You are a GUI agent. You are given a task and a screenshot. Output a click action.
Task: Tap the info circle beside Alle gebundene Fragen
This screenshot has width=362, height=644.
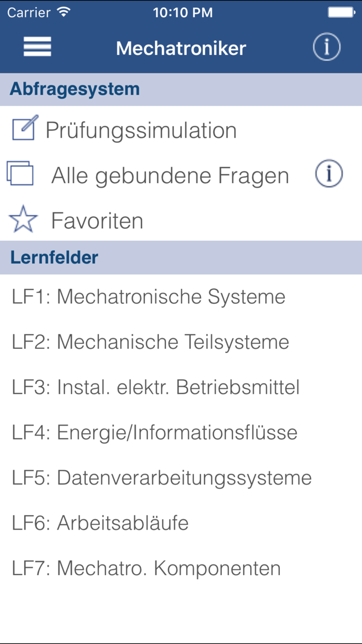pyautogui.click(x=329, y=173)
